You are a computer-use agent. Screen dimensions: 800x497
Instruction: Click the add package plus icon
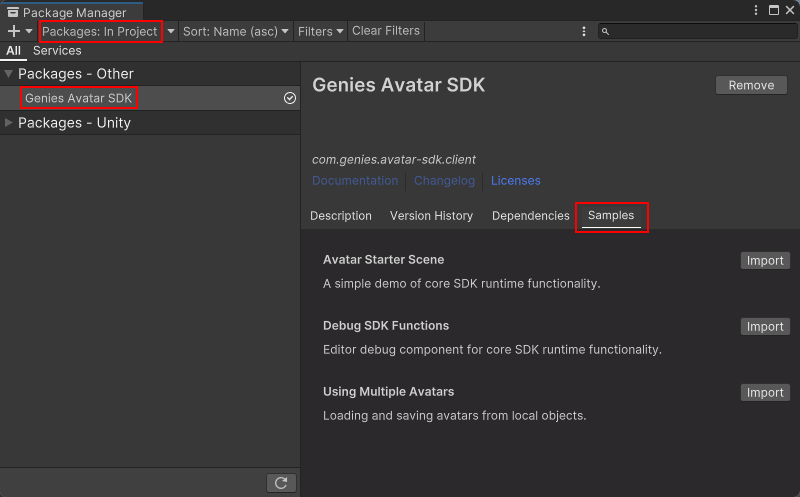pos(13,31)
